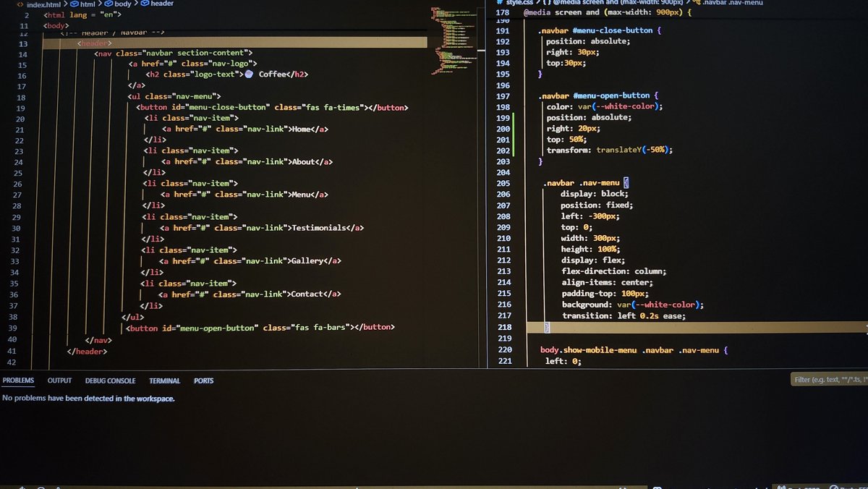Click the closing '</header>' tag line
The image size is (868, 489).
(x=87, y=352)
